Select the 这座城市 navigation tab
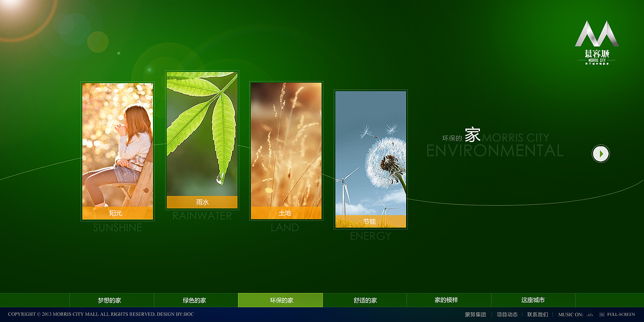 click(x=533, y=299)
